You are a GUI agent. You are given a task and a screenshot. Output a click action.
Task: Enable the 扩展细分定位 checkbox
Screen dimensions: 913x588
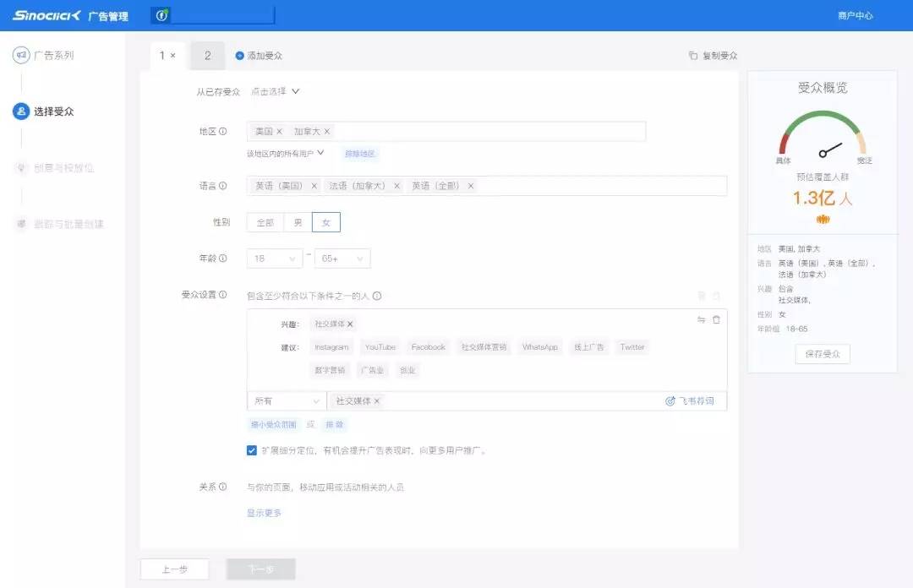tap(252, 450)
